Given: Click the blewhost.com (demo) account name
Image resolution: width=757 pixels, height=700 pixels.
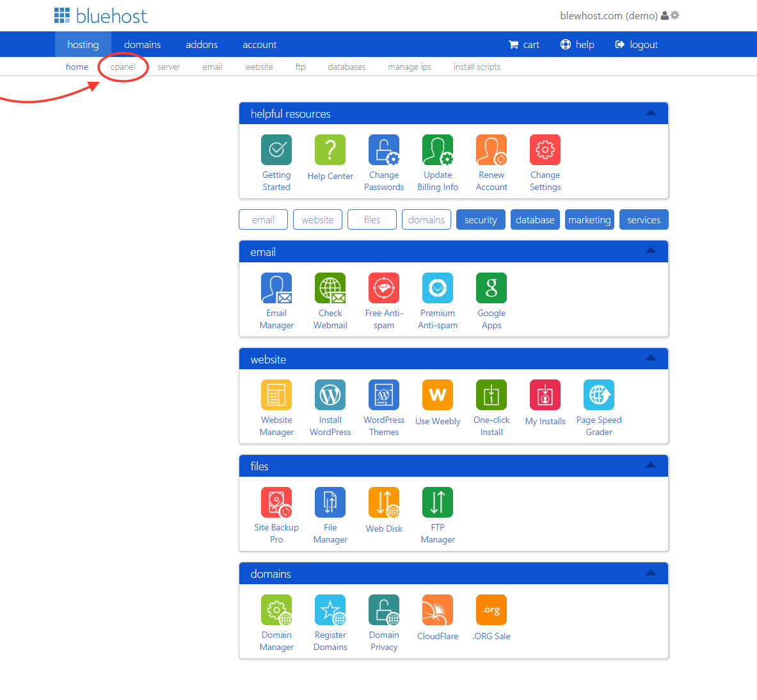Looking at the screenshot, I should pos(609,15).
